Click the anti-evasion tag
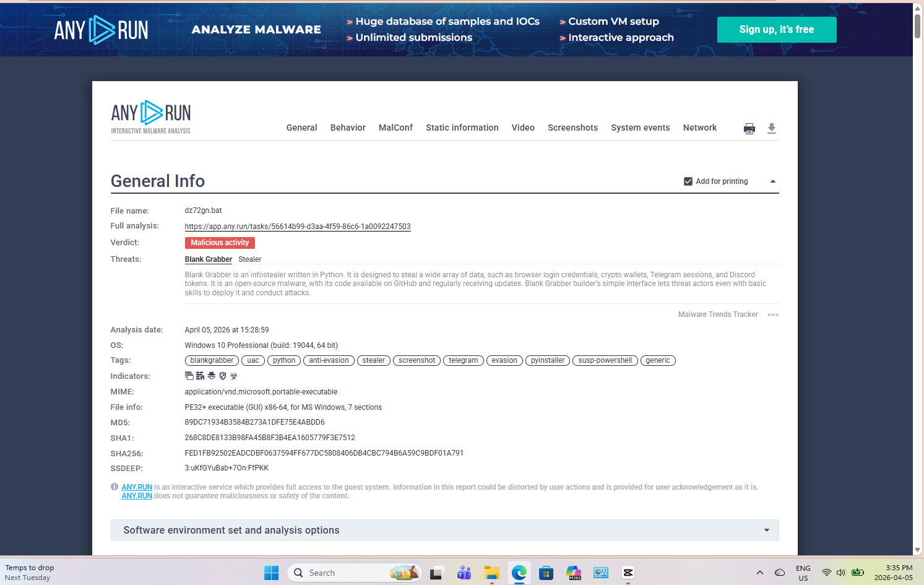 click(x=329, y=360)
